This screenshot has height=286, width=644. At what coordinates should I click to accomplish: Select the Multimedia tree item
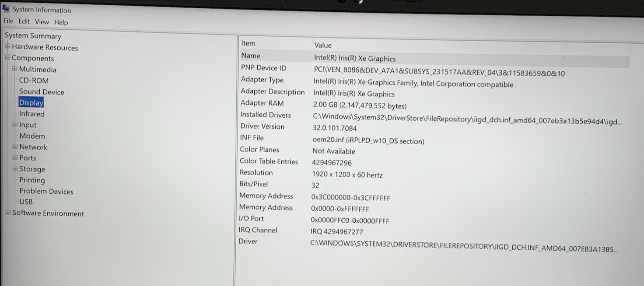38,69
